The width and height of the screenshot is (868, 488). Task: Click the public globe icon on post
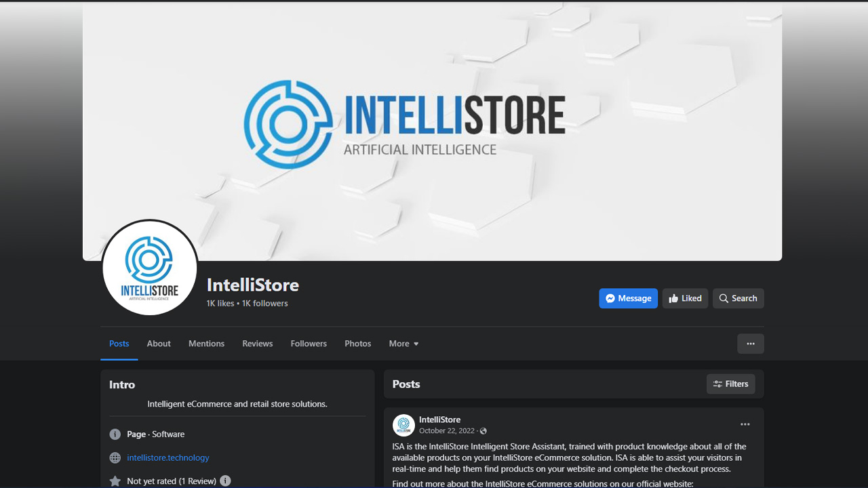[x=484, y=431]
